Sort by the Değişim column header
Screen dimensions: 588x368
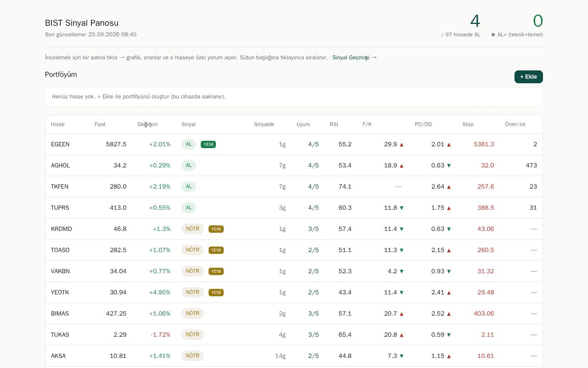click(x=147, y=124)
